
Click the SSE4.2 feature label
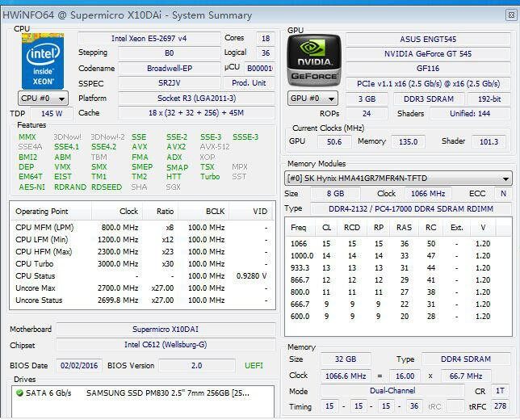104,147
